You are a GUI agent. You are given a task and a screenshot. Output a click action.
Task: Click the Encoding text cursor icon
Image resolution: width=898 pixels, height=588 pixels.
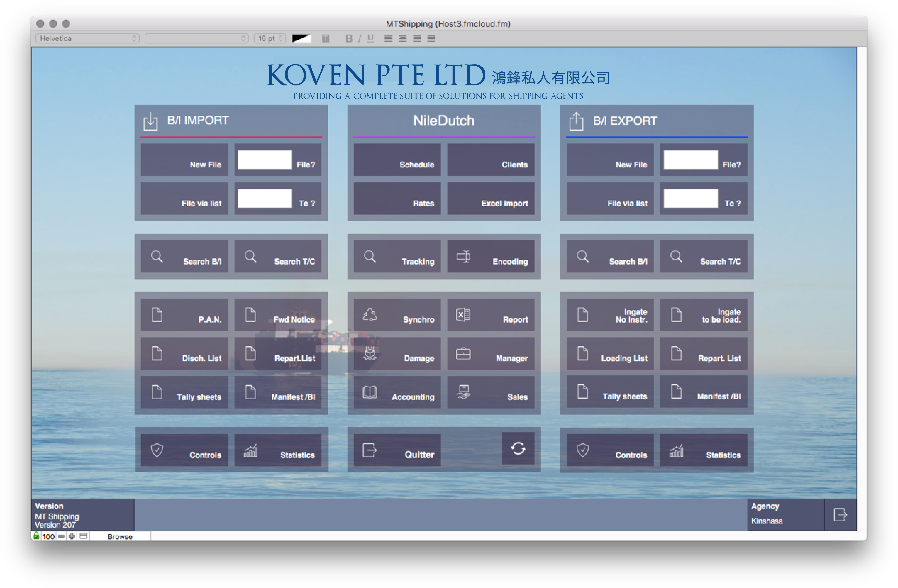[x=463, y=257]
